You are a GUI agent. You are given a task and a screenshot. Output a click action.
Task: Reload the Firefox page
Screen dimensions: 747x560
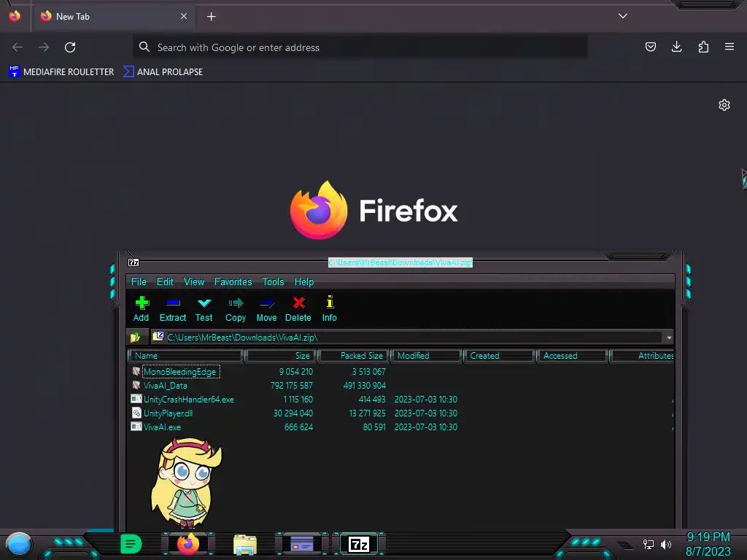pos(70,47)
